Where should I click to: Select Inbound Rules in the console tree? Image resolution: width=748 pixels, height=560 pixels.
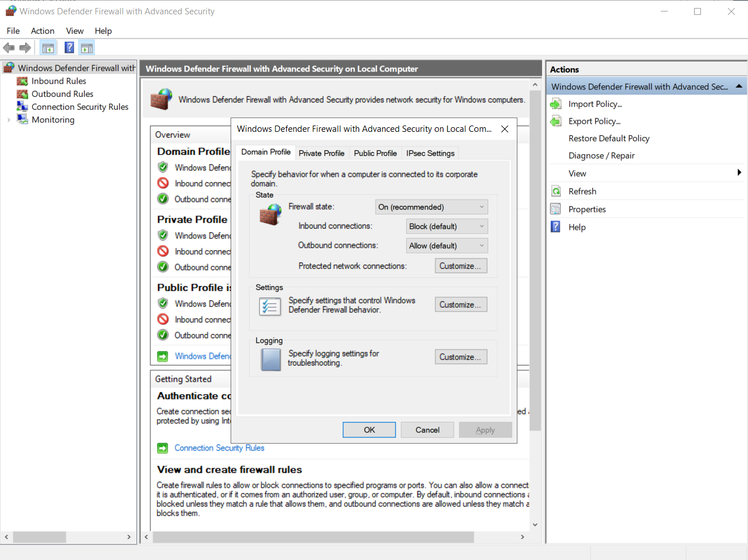point(57,81)
